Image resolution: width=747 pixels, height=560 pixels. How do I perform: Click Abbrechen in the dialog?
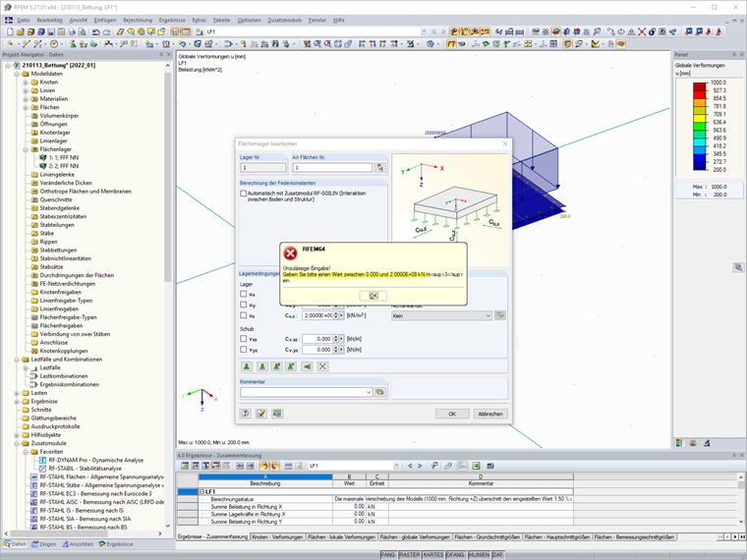pyautogui.click(x=490, y=414)
